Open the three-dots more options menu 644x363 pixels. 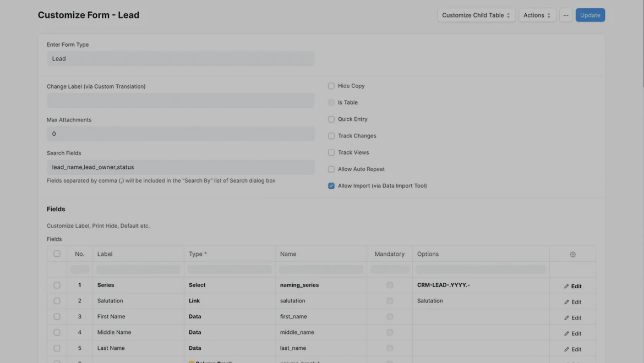[x=565, y=15]
